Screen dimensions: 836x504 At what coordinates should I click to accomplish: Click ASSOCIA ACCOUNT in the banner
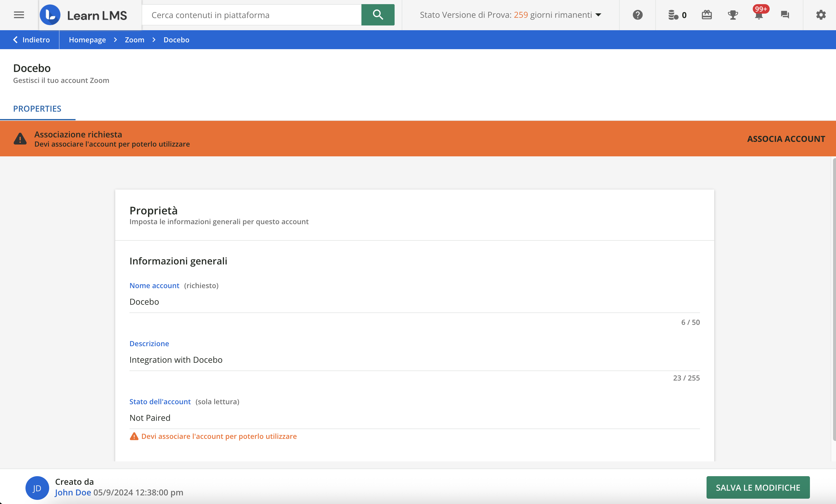786,139
